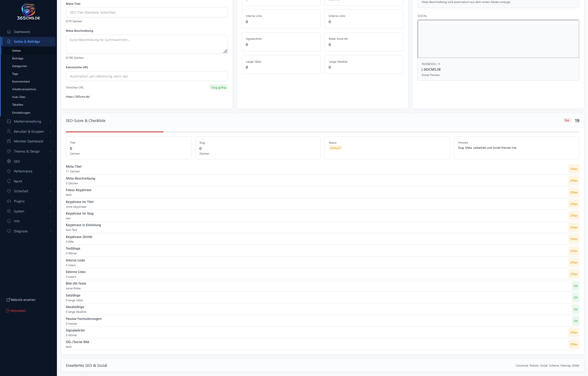Expand the Performance menu chevron
This screenshot has width=588, height=376.
[51, 172]
